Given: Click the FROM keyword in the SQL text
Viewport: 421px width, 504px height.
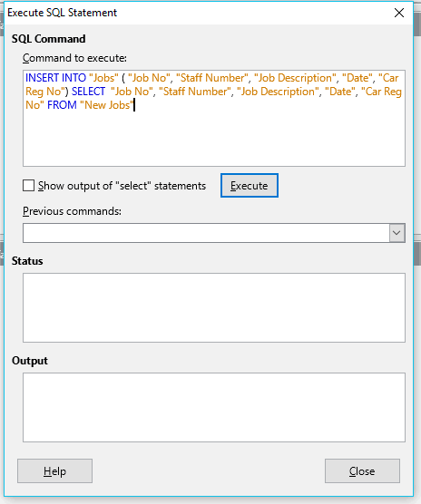Looking at the screenshot, I should [x=62, y=105].
